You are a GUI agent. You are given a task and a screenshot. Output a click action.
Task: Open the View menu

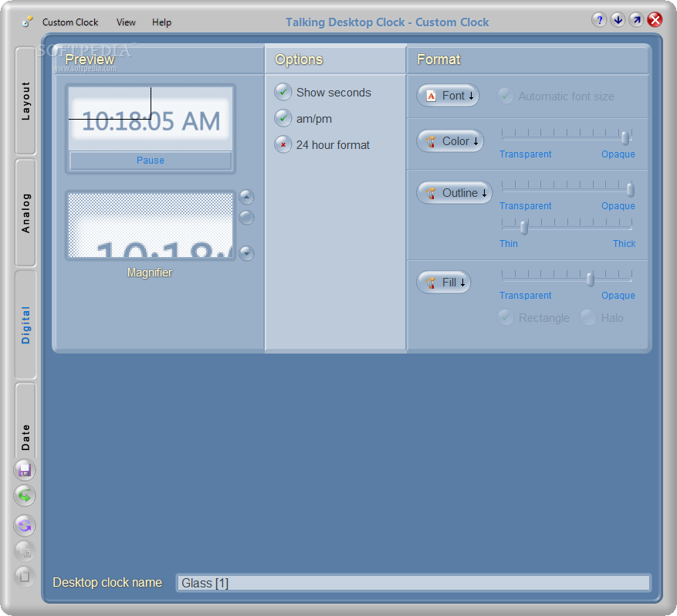point(126,22)
